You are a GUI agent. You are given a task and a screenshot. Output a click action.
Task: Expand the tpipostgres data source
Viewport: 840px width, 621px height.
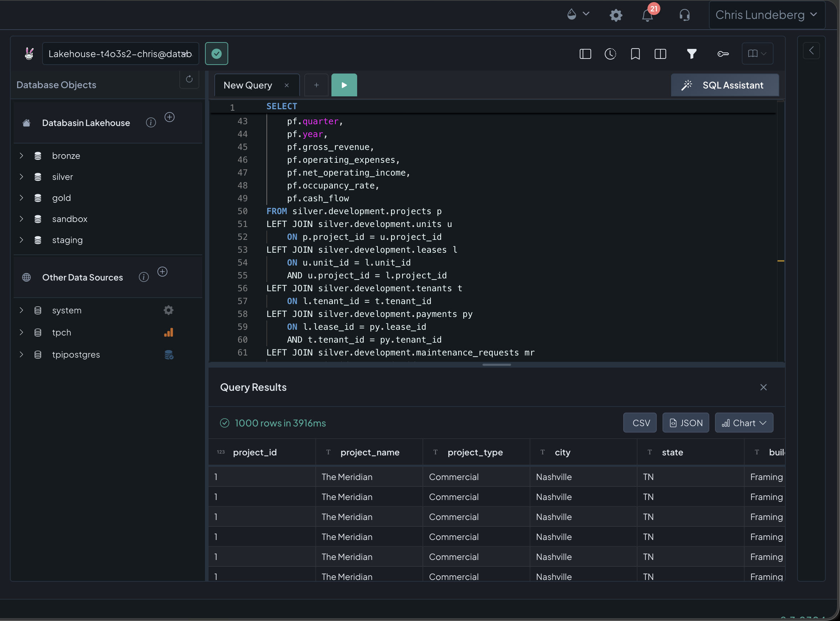click(21, 354)
